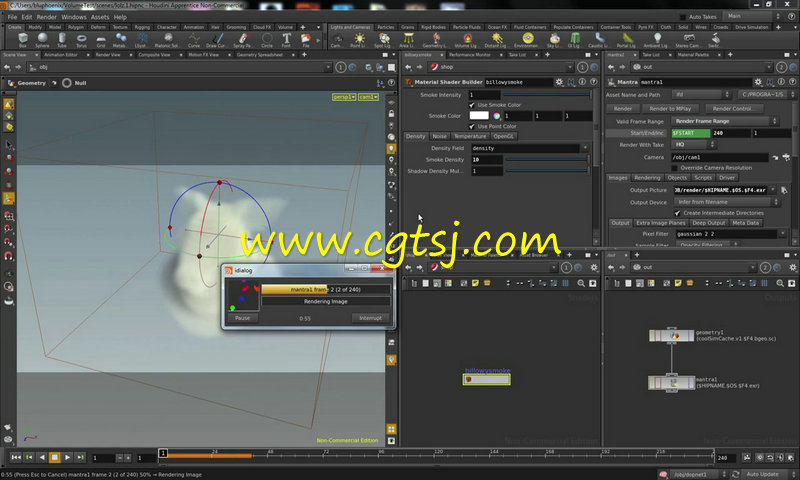Add an Ambient Light from shelf
Viewport: 800px width, 480px height.
click(656, 40)
